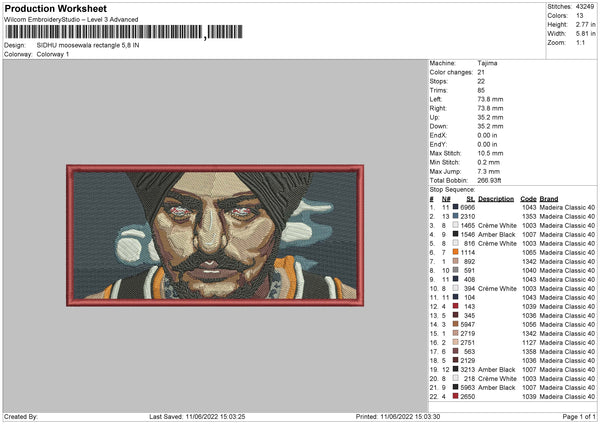Click the gray swatch in stop 8
This screenshot has height=424, width=600.
coord(455,270)
